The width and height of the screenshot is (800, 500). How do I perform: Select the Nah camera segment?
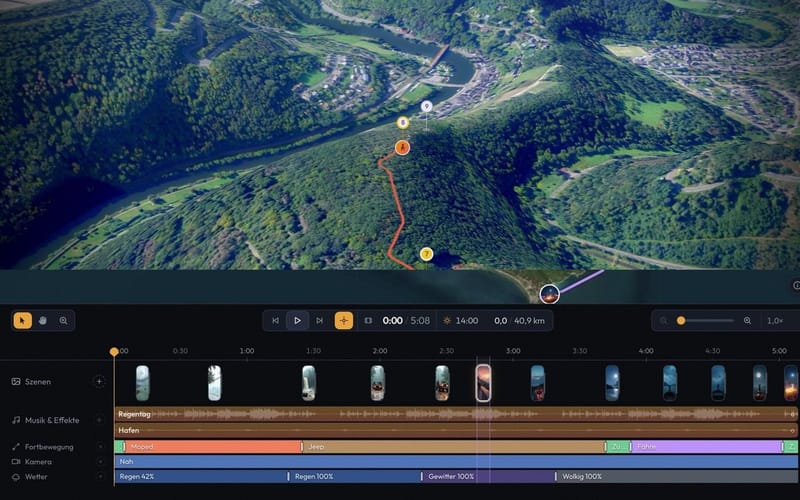coord(456,461)
